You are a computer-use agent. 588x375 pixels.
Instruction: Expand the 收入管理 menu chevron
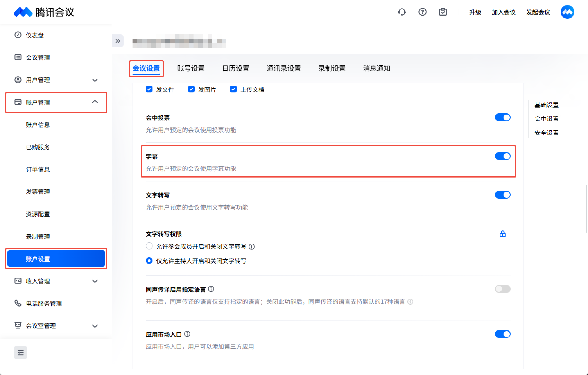[x=95, y=281]
